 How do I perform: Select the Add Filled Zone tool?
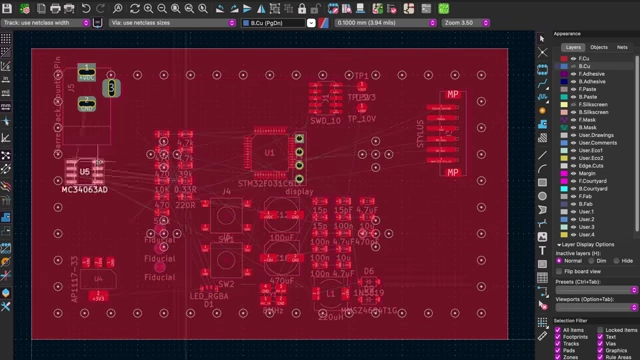(542, 124)
